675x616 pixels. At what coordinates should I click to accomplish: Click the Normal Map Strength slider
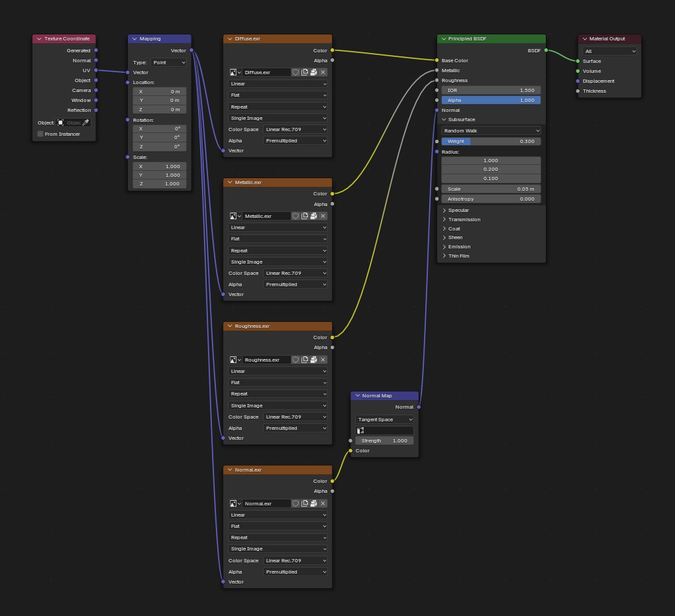384,440
